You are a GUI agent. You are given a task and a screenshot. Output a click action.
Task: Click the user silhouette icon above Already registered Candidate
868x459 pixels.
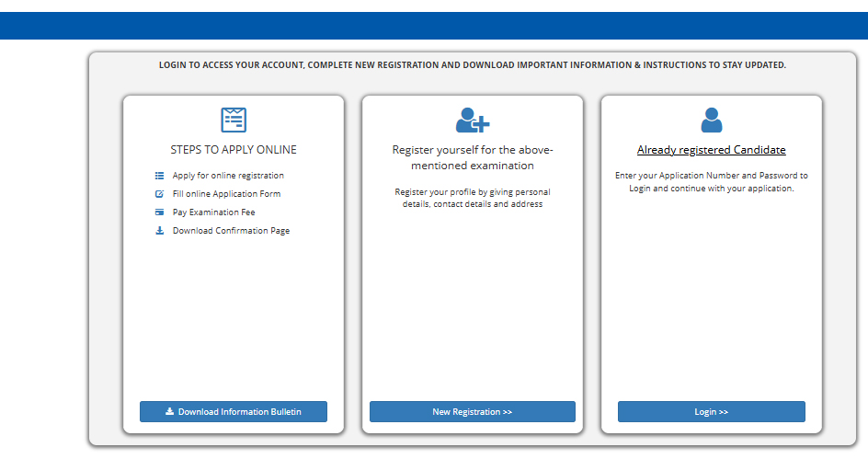pos(712,120)
